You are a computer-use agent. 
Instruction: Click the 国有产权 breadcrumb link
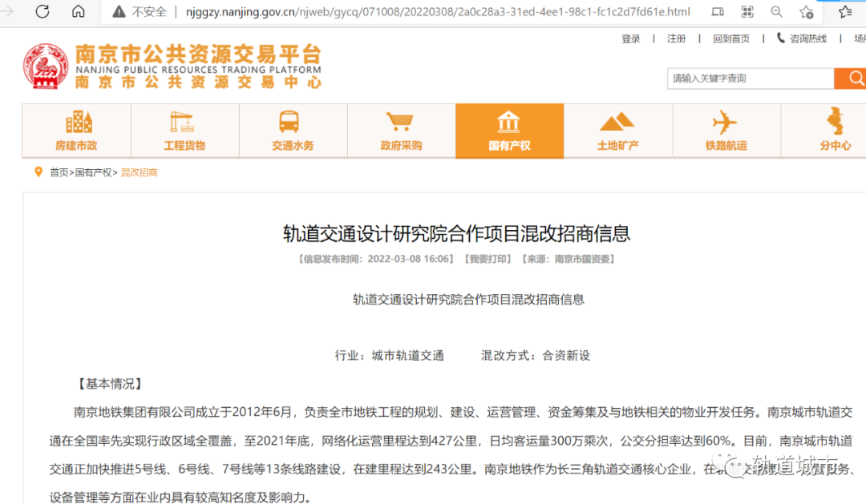[x=93, y=173]
